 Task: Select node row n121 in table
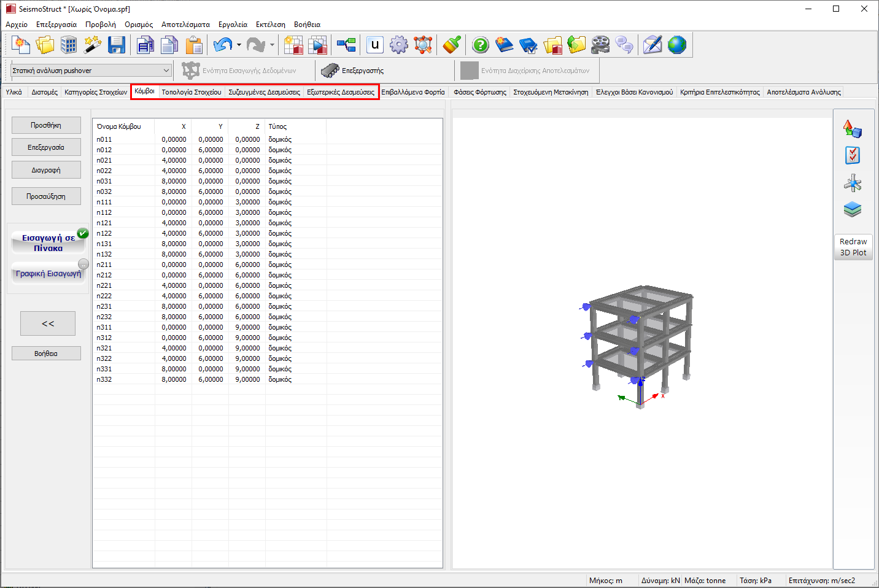(104, 223)
